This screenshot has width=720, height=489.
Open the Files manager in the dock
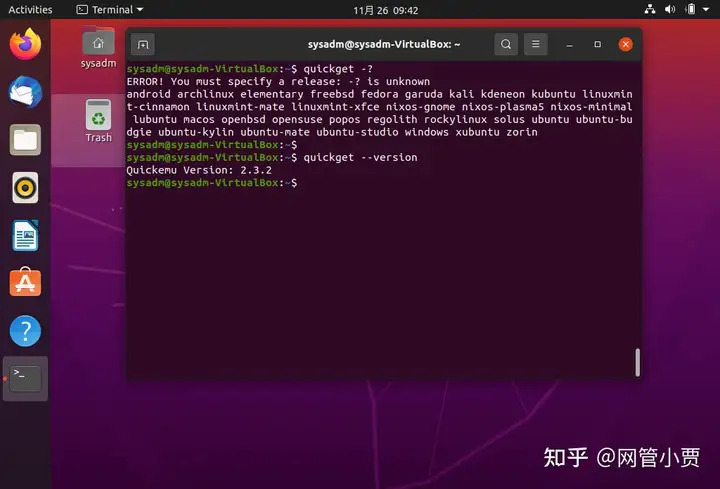pos(25,140)
